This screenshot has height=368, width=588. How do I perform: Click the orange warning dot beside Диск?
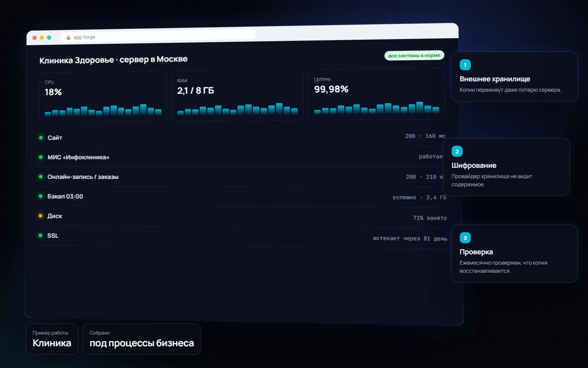point(40,216)
